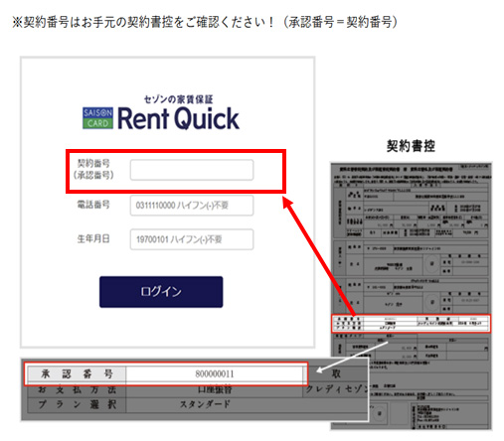Image resolution: width=504 pixels, height=441 pixels.
Task: Click the スタンダード plan cell
Action: 205,404
